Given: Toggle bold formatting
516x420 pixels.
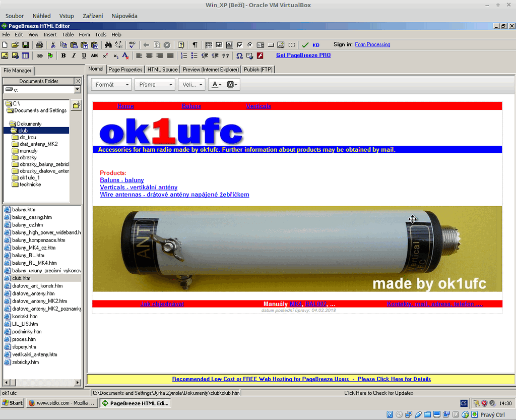Looking at the screenshot, I should coord(63,55).
